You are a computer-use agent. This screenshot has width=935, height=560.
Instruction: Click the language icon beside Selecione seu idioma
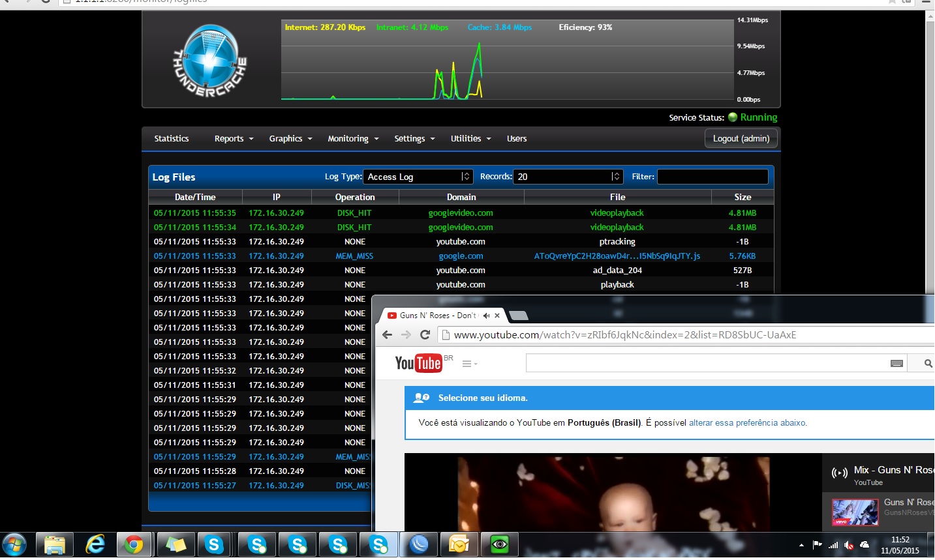(x=422, y=398)
